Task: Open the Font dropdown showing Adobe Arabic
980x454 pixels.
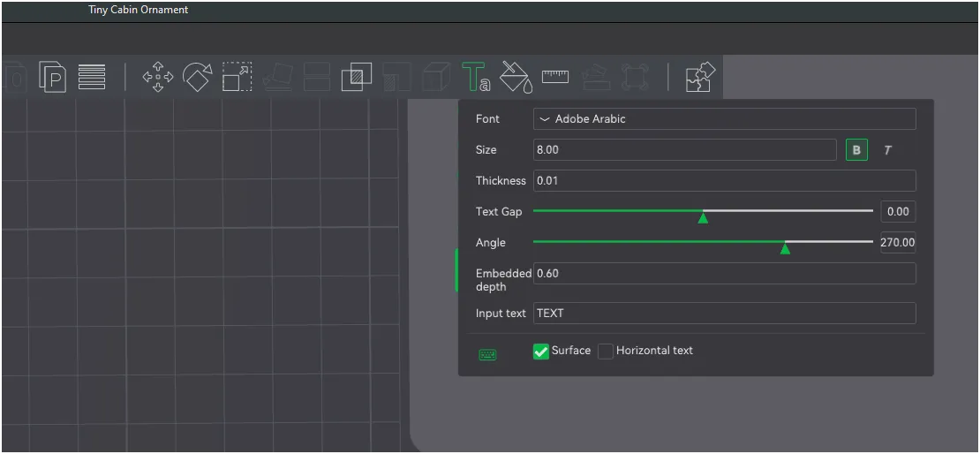Action: pos(724,119)
